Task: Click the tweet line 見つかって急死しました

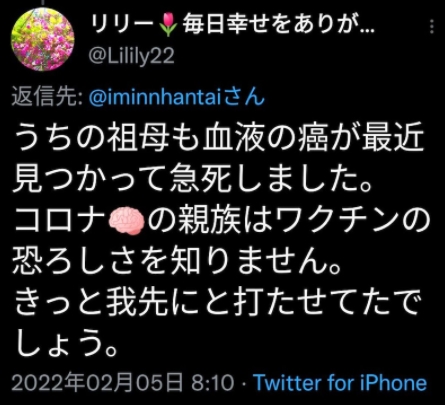Action: pyautogui.click(x=193, y=180)
